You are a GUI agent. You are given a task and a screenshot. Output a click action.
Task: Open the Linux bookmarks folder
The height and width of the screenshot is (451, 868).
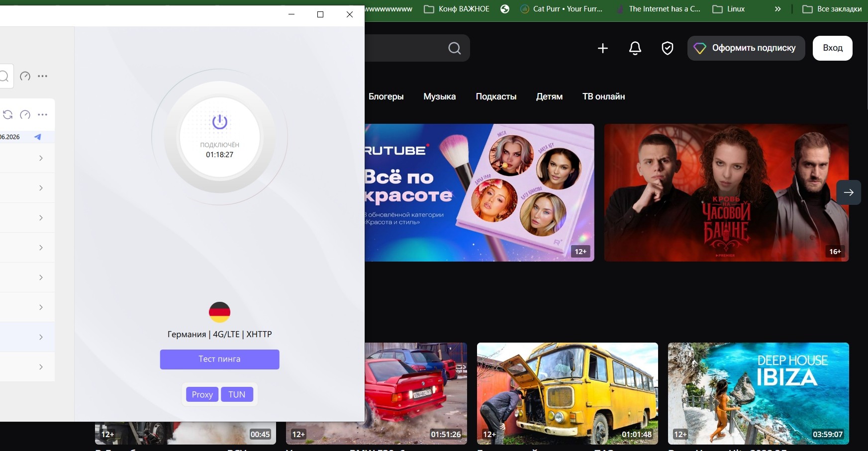pos(729,9)
